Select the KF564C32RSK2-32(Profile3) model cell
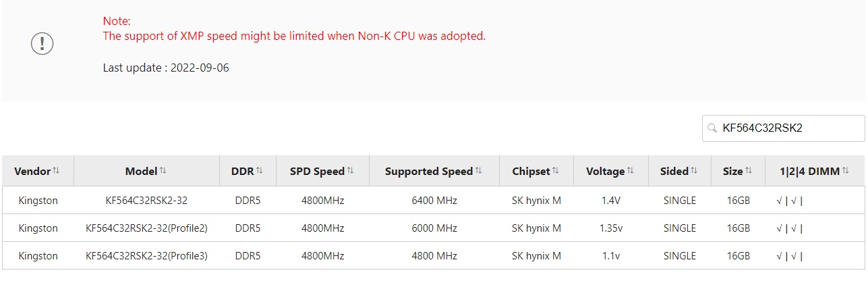This screenshot has width=868, height=281. click(146, 256)
